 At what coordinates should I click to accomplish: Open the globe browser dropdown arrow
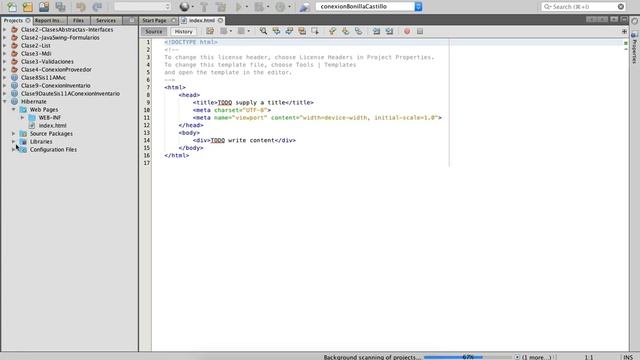[x=193, y=7]
